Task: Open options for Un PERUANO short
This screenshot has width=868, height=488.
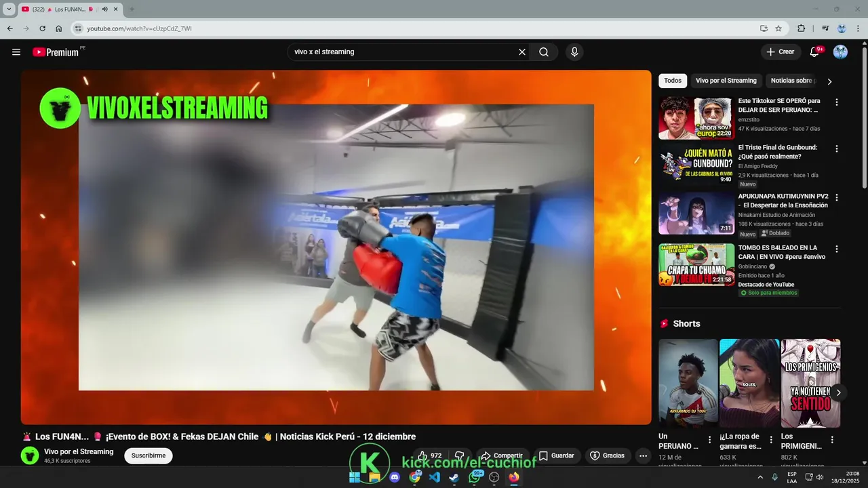Action: [710, 440]
